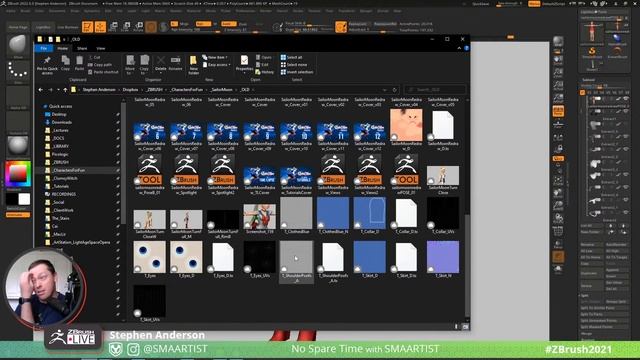Refresh the current folder view

[x=394, y=90]
